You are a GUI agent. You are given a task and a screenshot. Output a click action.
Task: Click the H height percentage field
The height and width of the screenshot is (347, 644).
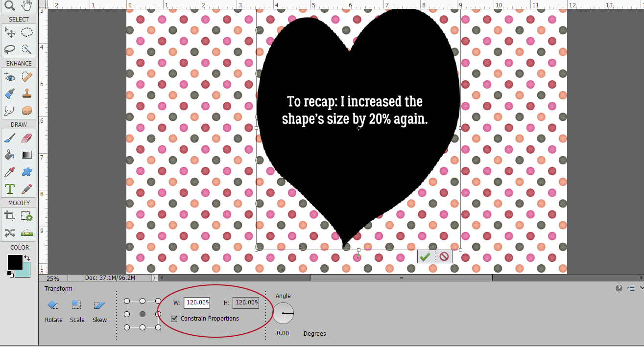click(245, 302)
